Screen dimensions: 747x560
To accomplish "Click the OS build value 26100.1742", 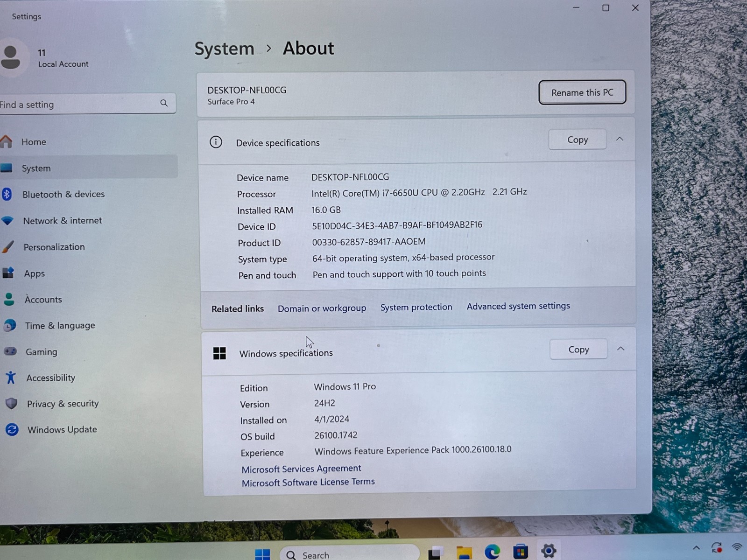I will pos(336,435).
